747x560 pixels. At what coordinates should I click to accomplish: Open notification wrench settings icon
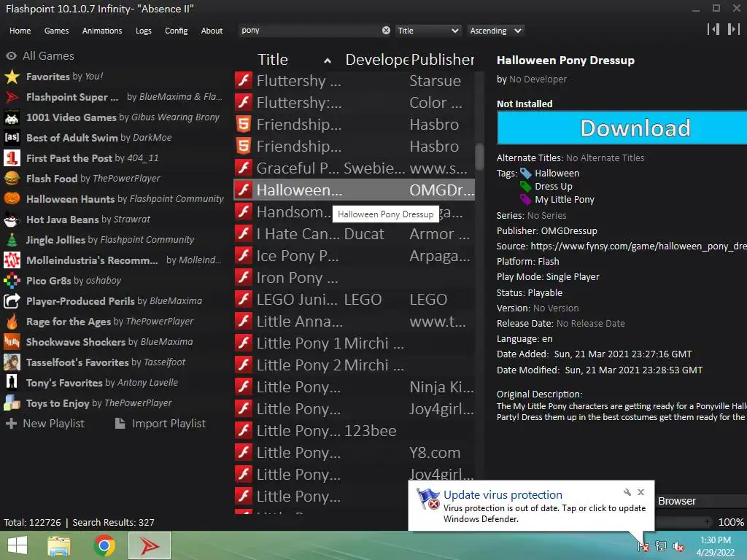(627, 492)
